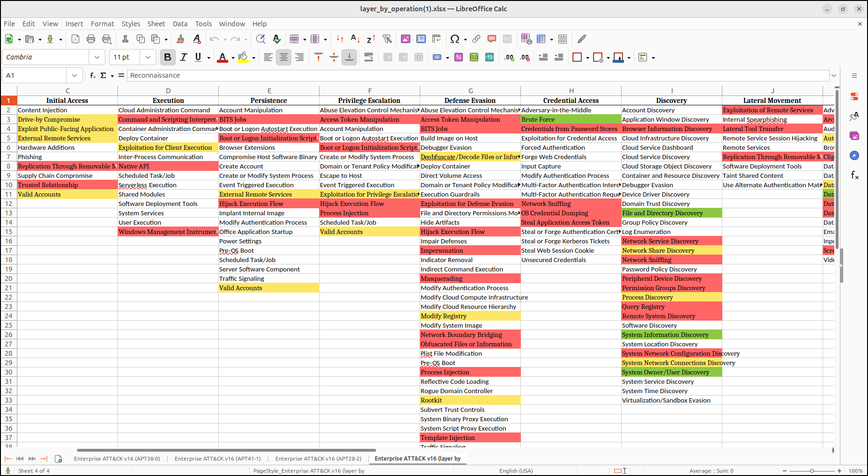Insert Hyperlink chain icon
Screen dimensions: 868x476
pyautogui.click(x=476, y=39)
